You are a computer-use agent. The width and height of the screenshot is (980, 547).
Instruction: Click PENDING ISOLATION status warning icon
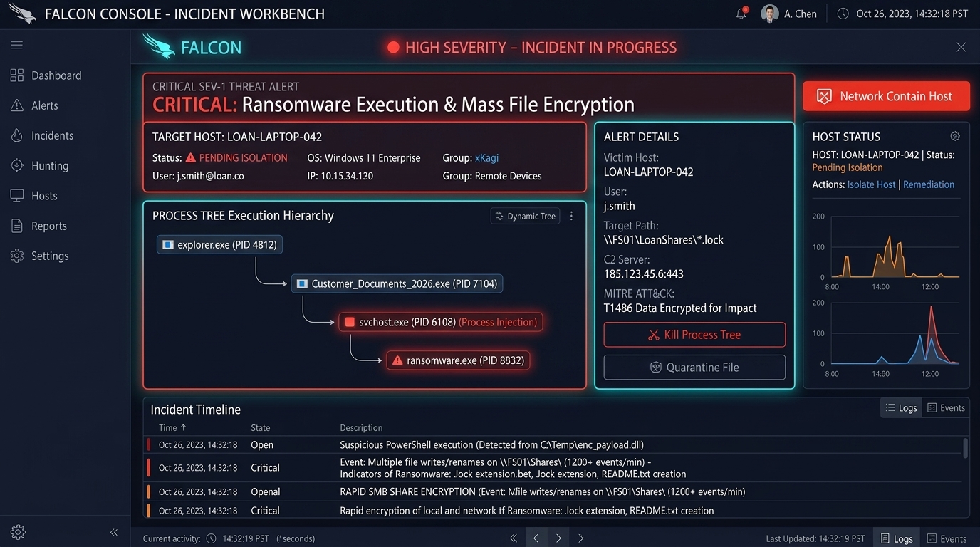pos(190,158)
